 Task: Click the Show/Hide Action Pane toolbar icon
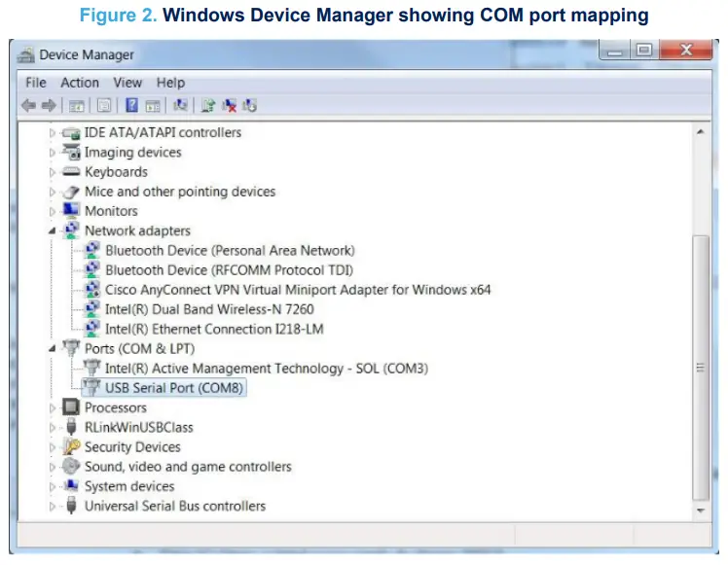click(153, 106)
